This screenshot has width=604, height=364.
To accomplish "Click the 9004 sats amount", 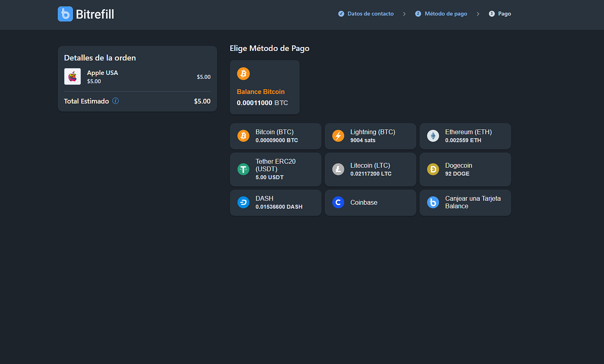I will click(363, 140).
